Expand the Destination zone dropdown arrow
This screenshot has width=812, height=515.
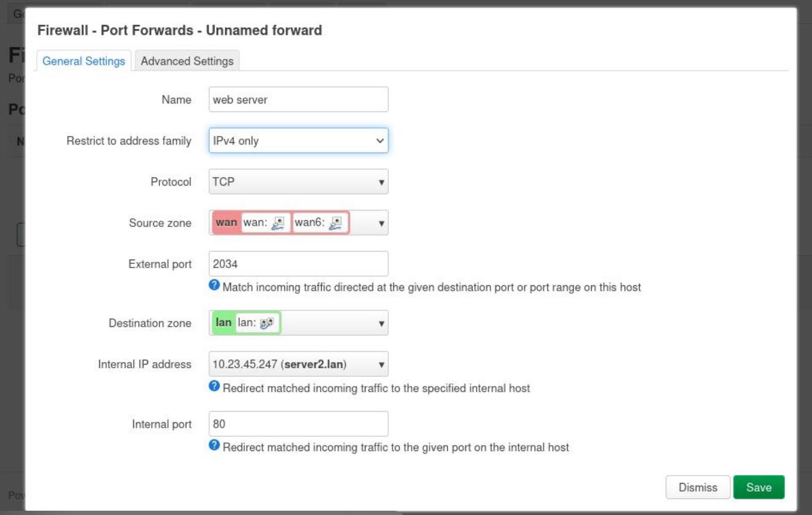(x=381, y=324)
